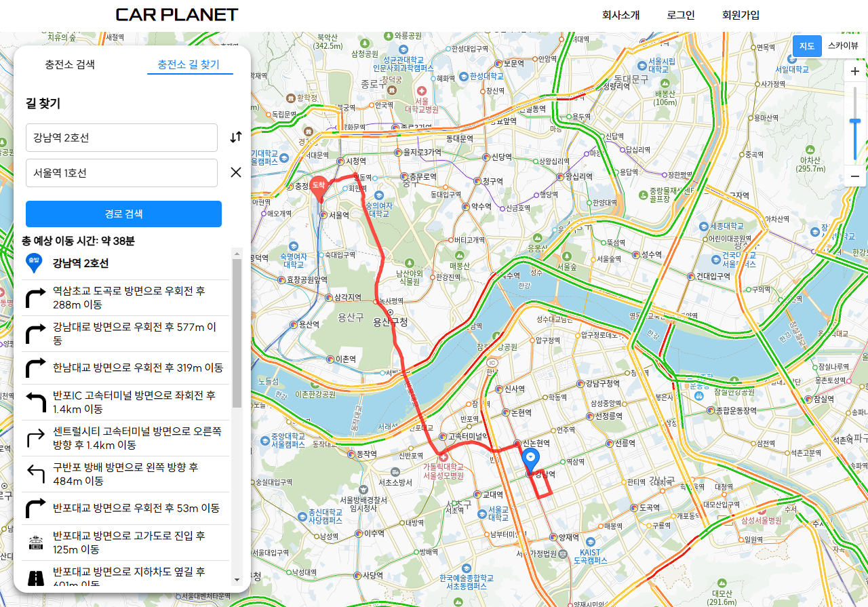Click the 경로 검색 button
Image resolution: width=868 pixels, height=607 pixels.
123,214
